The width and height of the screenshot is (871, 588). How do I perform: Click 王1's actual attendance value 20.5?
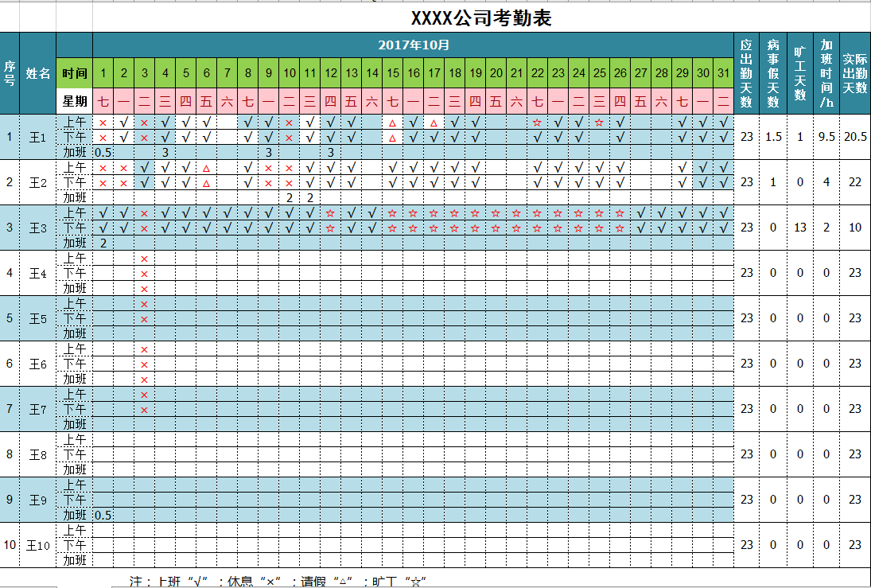855,137
